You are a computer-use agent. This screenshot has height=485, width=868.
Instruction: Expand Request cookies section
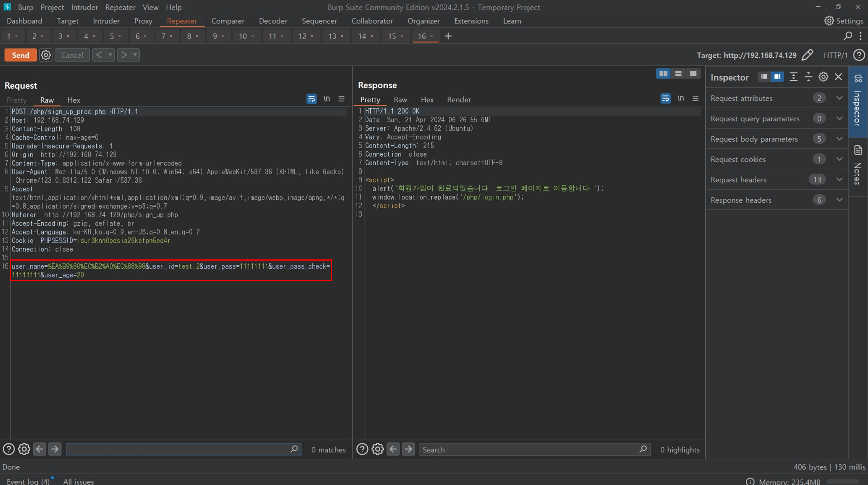pyautogui.click(x=777, y=159)
